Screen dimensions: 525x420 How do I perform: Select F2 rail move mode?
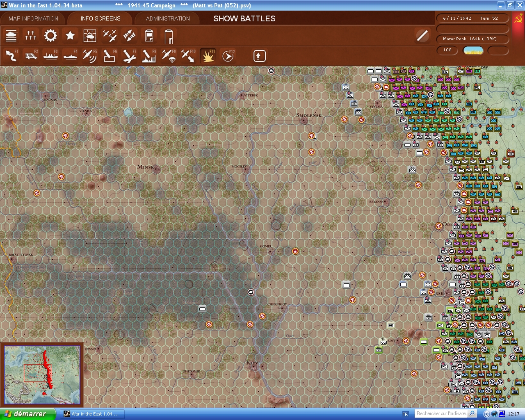click(x=31, y=55)
